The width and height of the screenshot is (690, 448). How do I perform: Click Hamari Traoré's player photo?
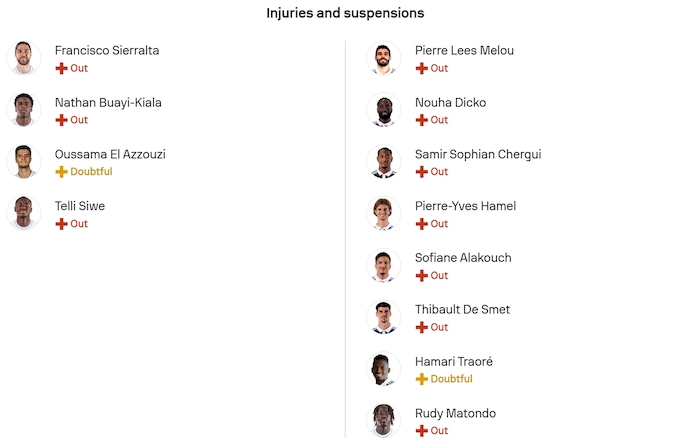tap(384, 370)
